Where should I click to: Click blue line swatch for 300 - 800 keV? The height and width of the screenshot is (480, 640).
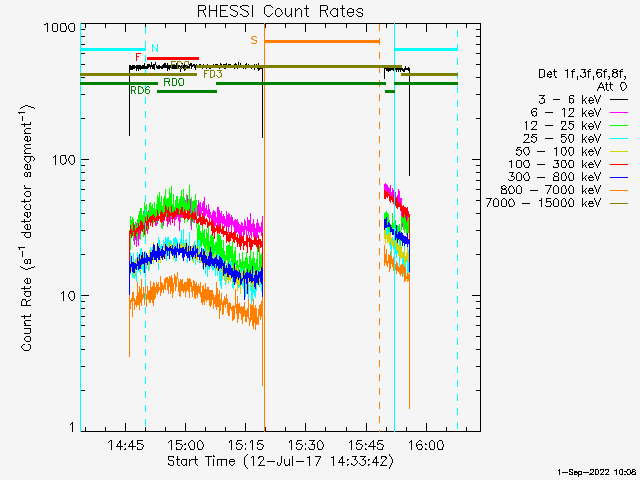click(618, 177)
